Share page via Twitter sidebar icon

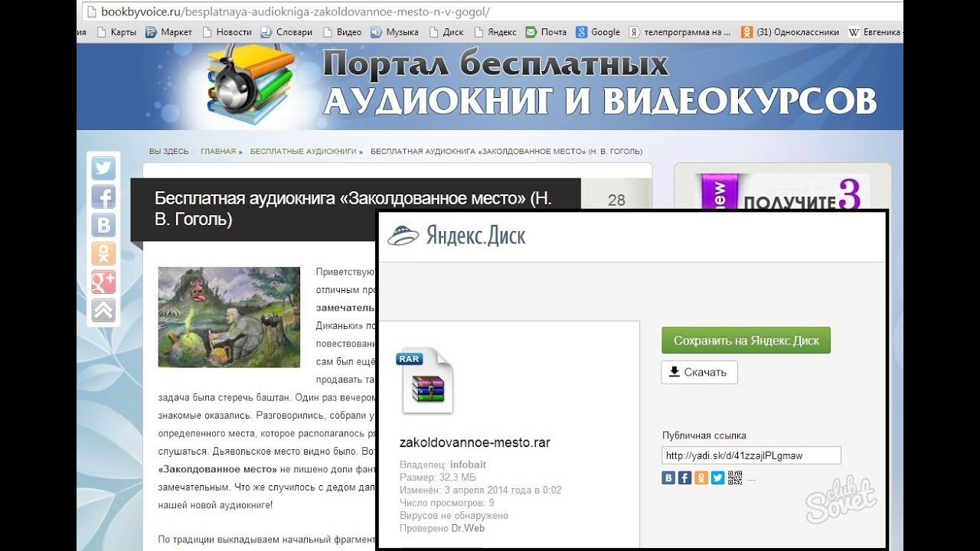[x=103, y=168]
